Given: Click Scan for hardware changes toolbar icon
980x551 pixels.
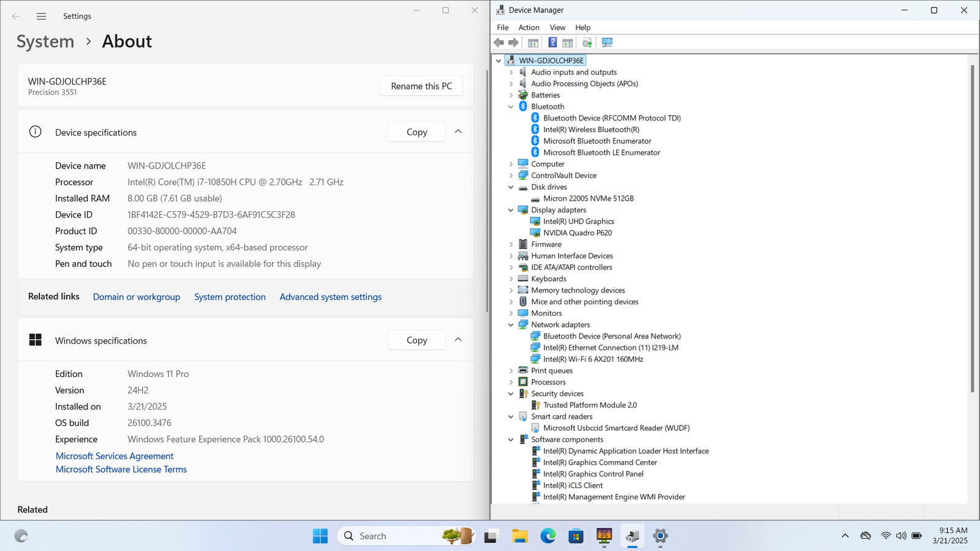Looking at the screenshot, I should coord(607,43).
